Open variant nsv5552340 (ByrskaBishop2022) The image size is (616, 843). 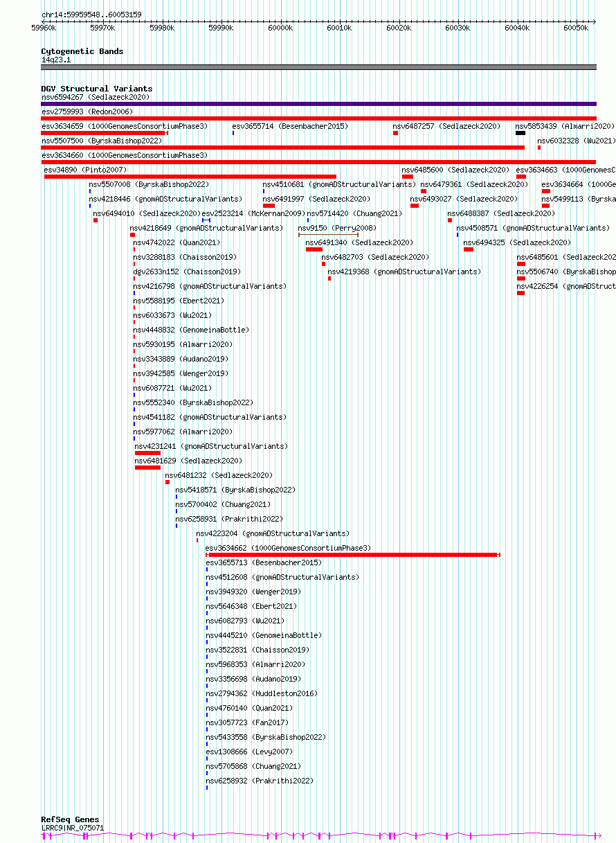click(193, 402)
